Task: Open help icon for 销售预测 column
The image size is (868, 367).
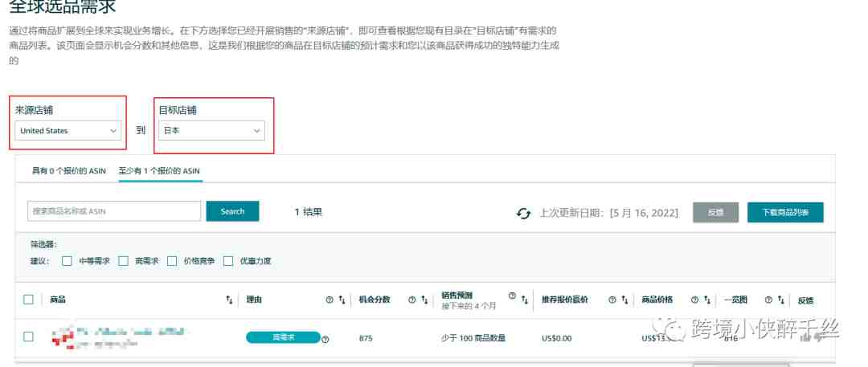Action: pyautogui.click(x=512, y=296)
